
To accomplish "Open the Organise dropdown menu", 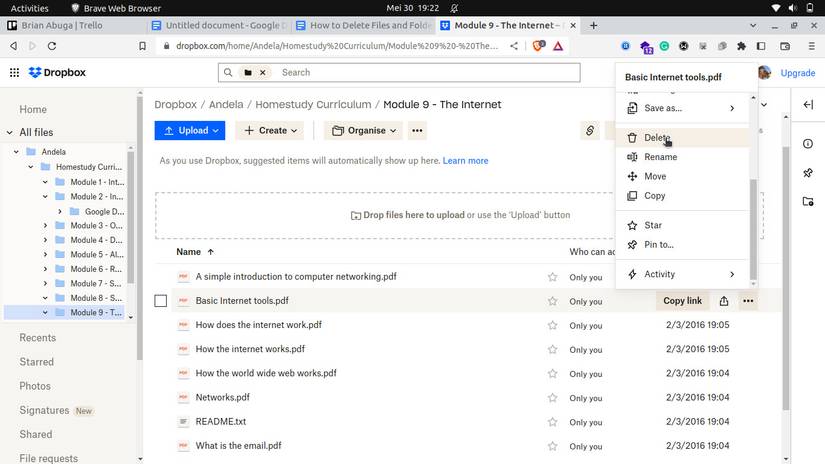I will click(364, 131).
